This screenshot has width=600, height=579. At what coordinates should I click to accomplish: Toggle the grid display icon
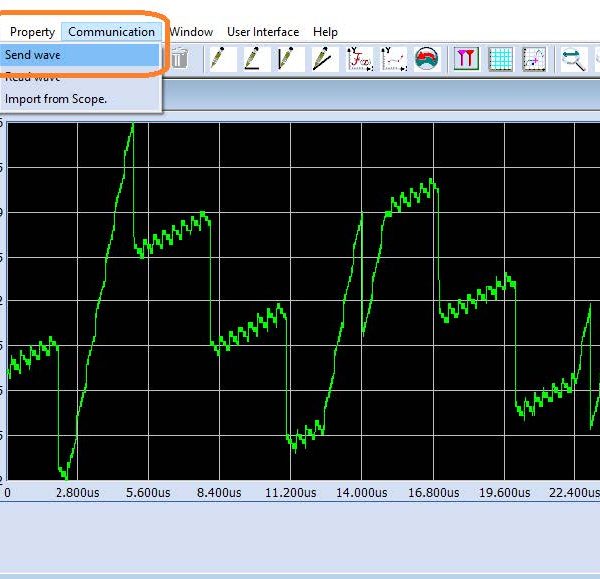click(500, 59)
